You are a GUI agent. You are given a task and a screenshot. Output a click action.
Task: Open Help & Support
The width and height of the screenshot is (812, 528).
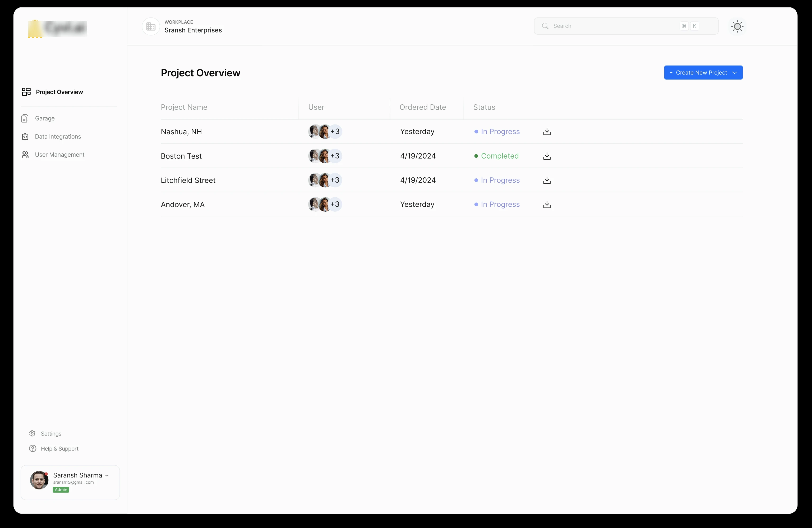[x=59, y=448]
